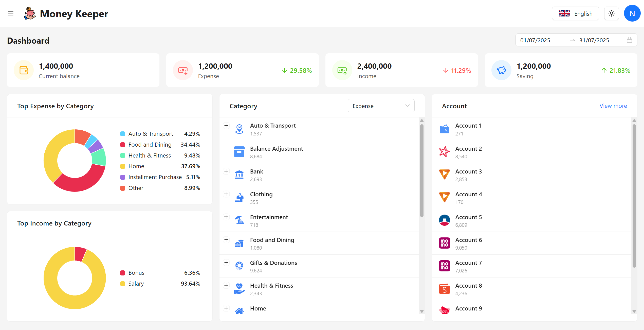Click the Saving piggy bank icon
The image size is (644, 330).
501,70
